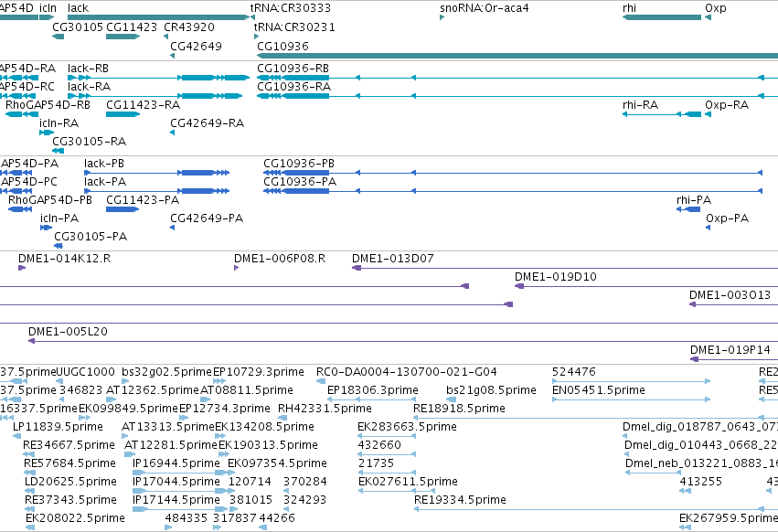Open the Dmel_neb_013221 feature
The width and height of the screenshot is (778, 532).
coord(653,473)
